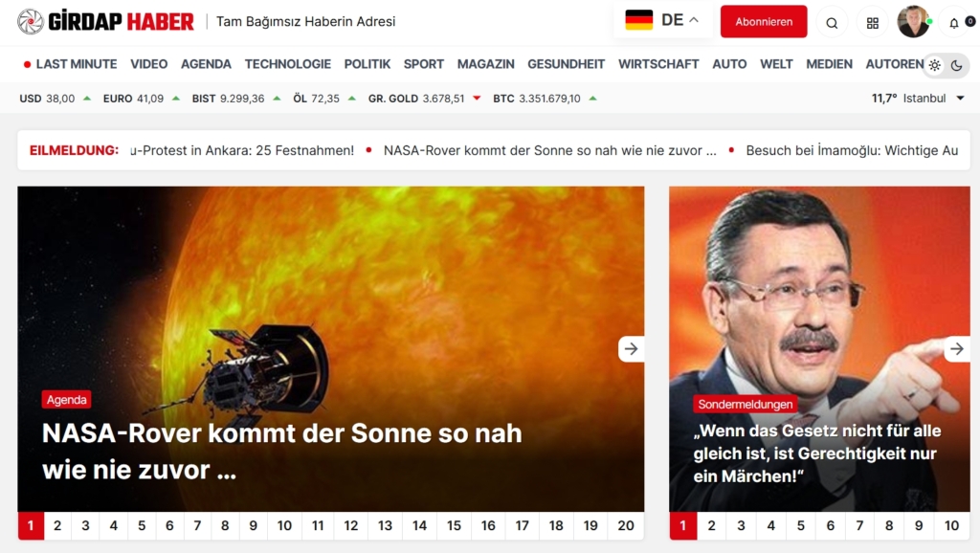Open the TECHNOLOGIE menu item
Image resolution: width=980 pixels, height=553 pixels.
pyautogui.click(x=287, y=64)
